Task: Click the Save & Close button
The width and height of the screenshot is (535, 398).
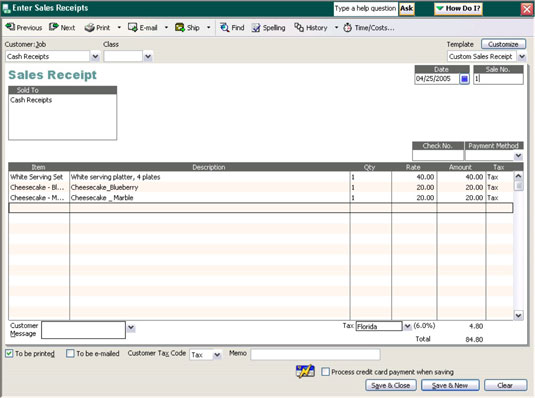Action: [391, 385]
